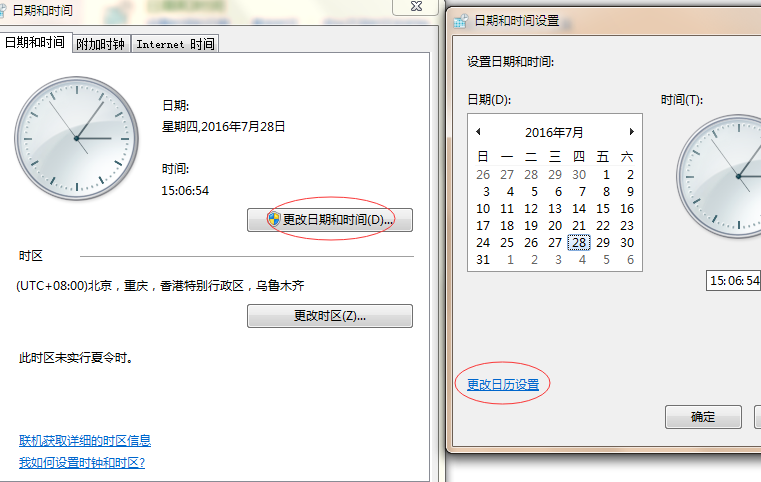This screenshot has width=761, height=482.
Task: Pick July 15 in the calendar
Action: tap(603, 209)
